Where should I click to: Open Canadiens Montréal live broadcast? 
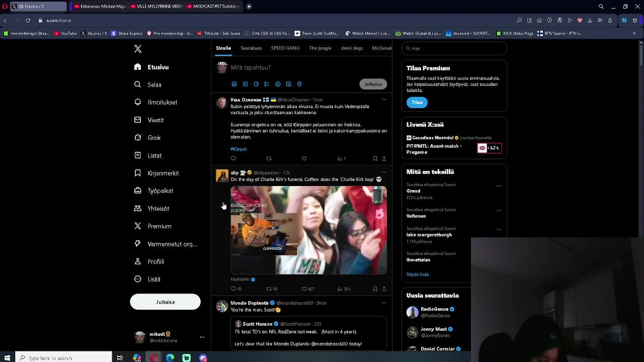454,145
